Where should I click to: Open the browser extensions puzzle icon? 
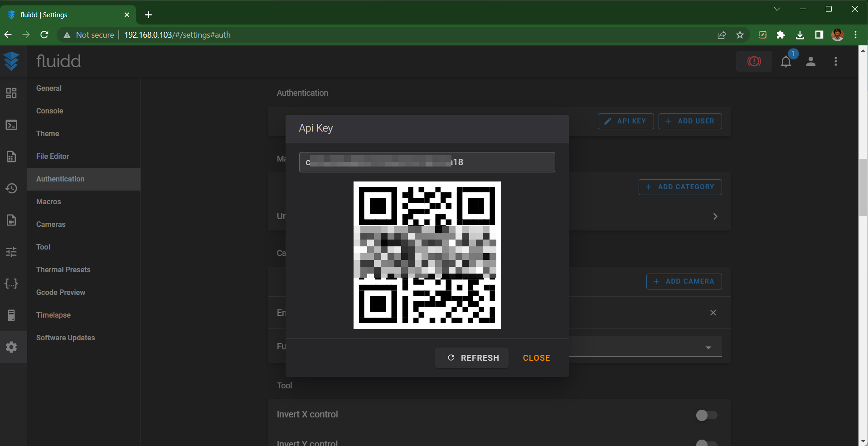click(x=781, y=35)
